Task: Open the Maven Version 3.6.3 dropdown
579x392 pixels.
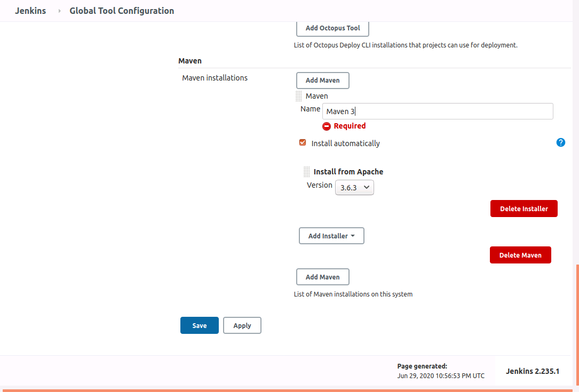Action: [354, 187]
